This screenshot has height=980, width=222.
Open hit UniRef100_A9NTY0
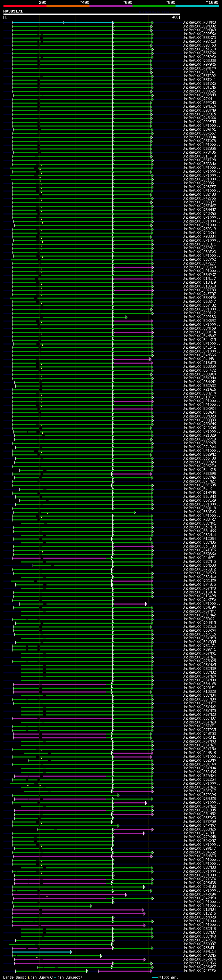(199, 68)
